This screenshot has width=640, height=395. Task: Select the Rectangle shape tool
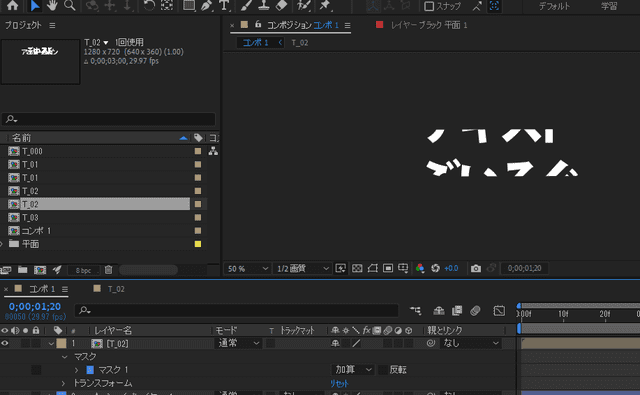click(189, 5)
